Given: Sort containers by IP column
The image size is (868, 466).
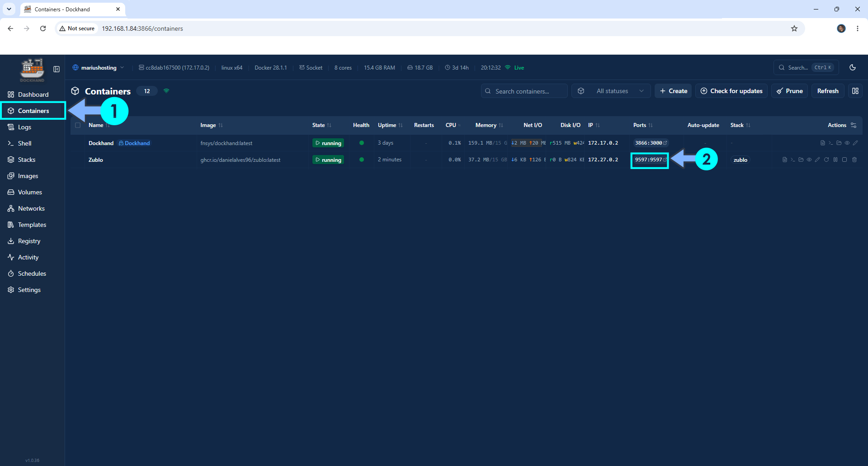Looking at the screenshot, I should (x=594, y=125).
